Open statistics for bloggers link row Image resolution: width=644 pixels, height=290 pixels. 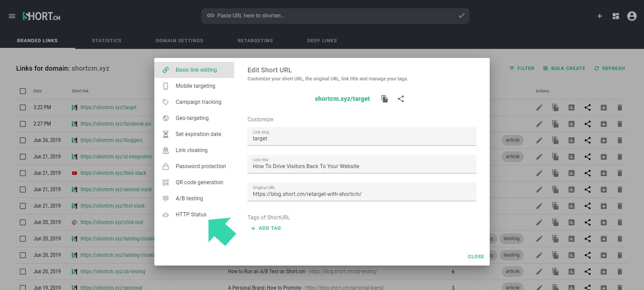click(x=572, y=140)
